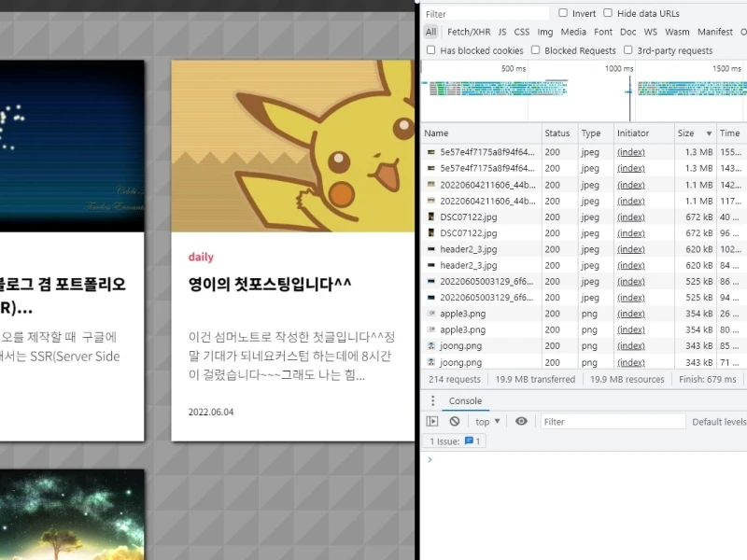Image resolution: width=747 pixels, height=560 pixels.
Task: Show only Manifest requests
Action: pyautogui.click(x=715, y=32)
